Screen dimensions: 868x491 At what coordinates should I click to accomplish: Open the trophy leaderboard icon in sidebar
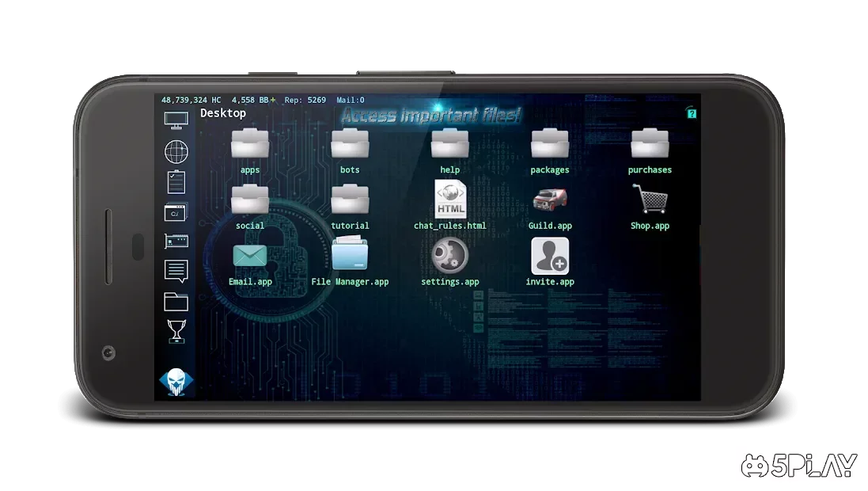click(176, 331)
